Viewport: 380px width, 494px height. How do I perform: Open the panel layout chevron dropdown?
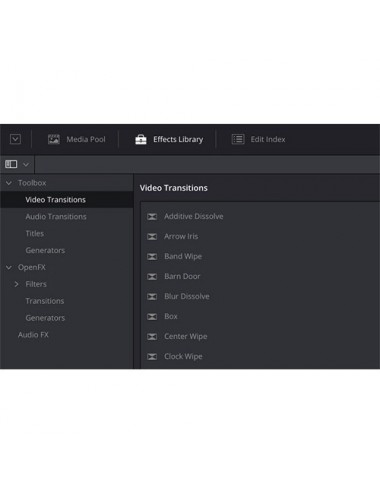point(26,164)
